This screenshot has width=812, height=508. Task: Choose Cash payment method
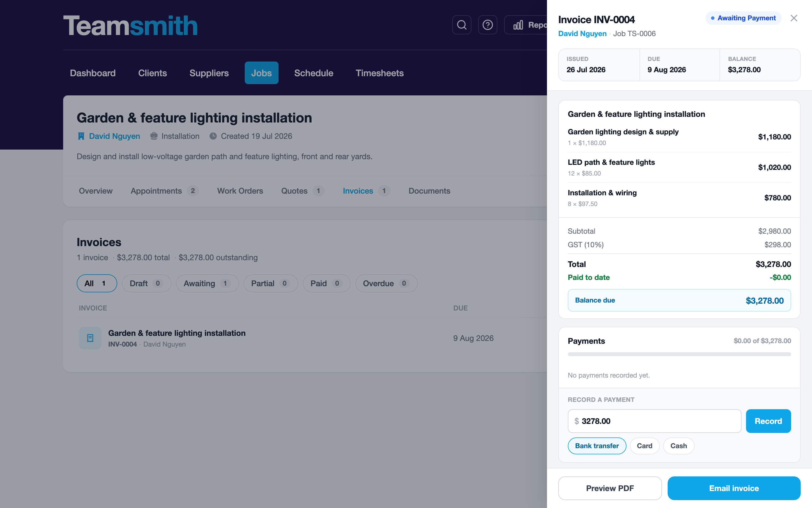click(678, 446)
